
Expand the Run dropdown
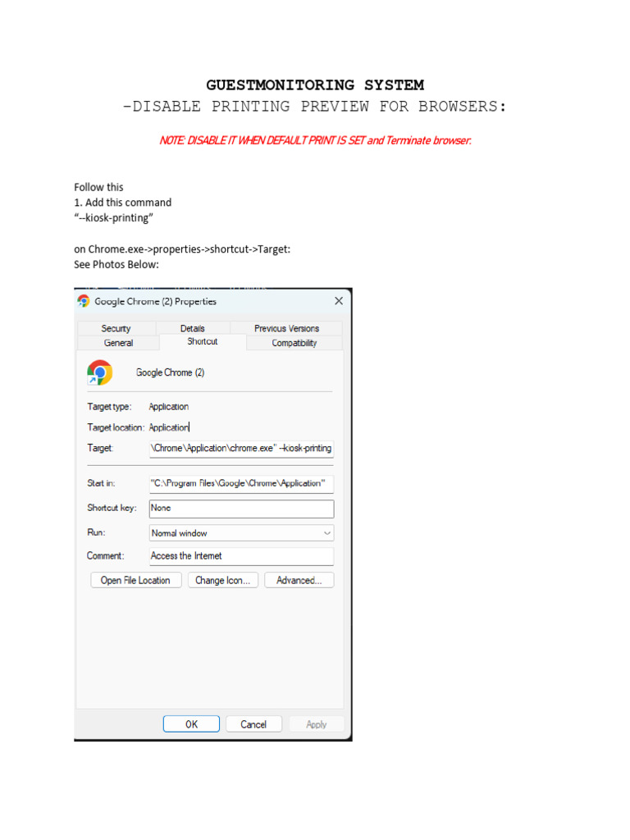click(241, 533)
